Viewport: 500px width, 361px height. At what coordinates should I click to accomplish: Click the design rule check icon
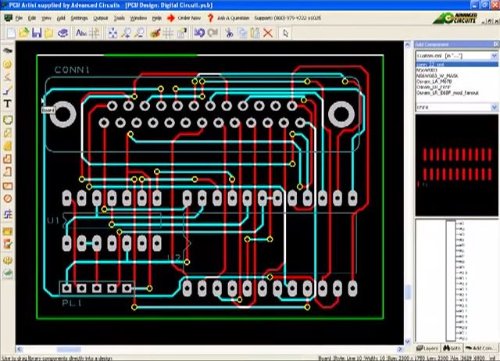7,244
